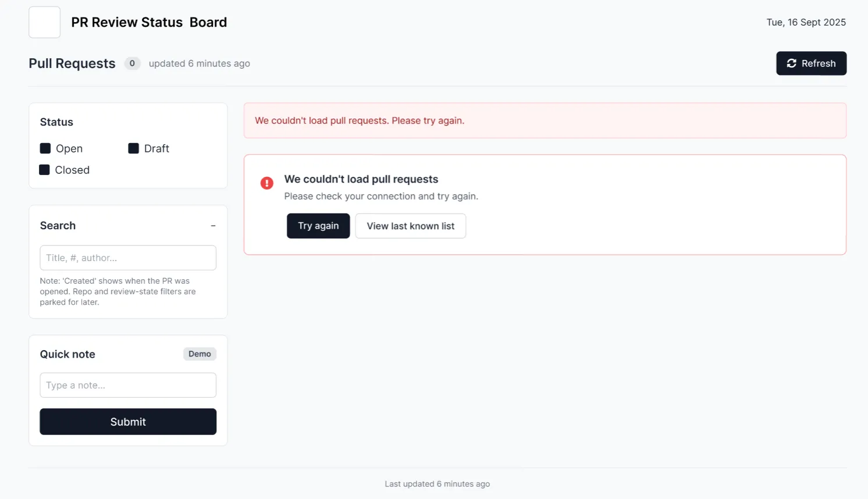Viewport: 868px width, 499px height.
Task: Click the pull request count badge
Action: (132, 63)
